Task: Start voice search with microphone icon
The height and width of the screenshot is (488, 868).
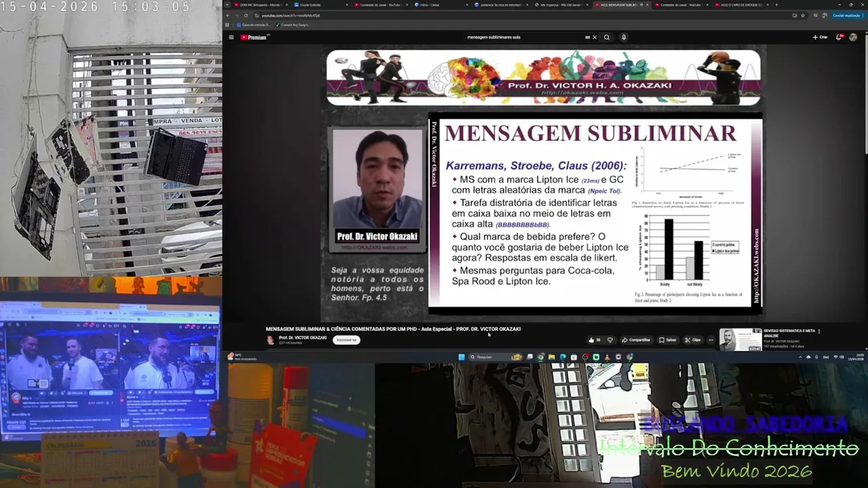Action: (623, 37)
